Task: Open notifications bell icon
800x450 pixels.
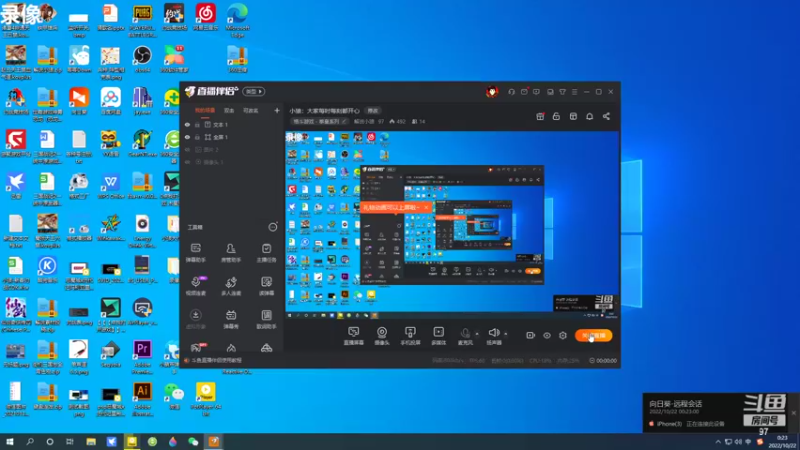Action: [589, 116]
